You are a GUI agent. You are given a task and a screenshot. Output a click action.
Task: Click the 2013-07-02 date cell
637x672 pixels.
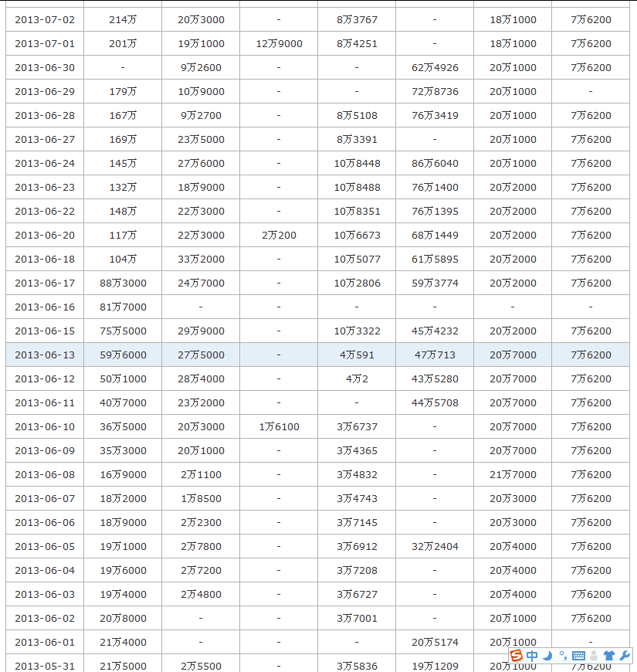(x=45, y=20)
